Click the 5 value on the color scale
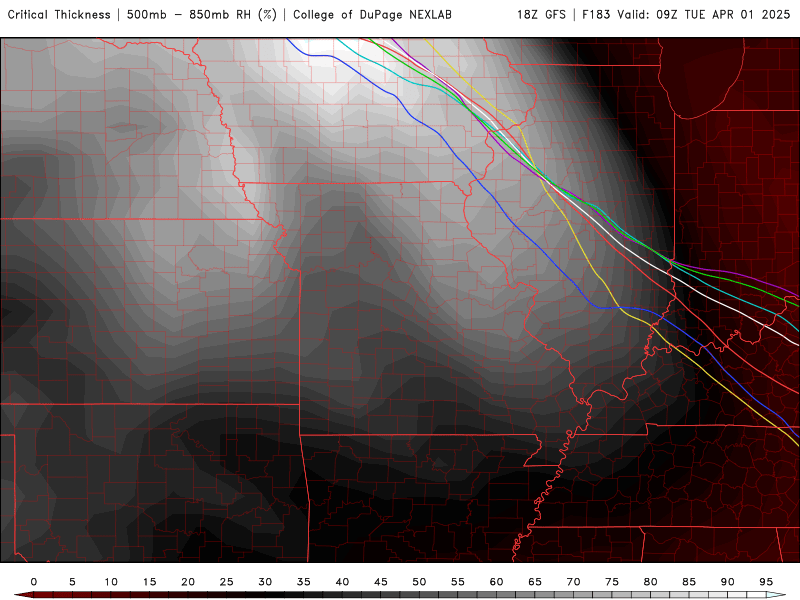 [x=72, y=582]
